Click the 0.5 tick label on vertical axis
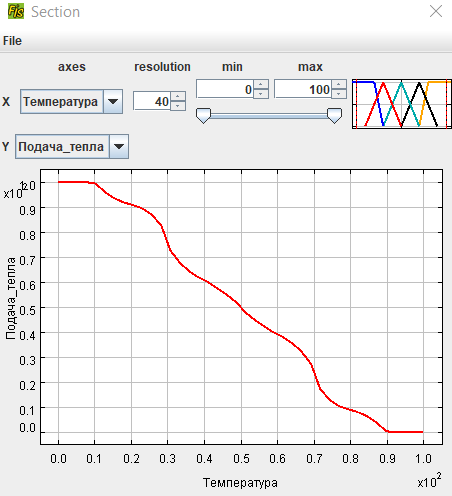The image size is (452, 496). click(x=27, y=310)
